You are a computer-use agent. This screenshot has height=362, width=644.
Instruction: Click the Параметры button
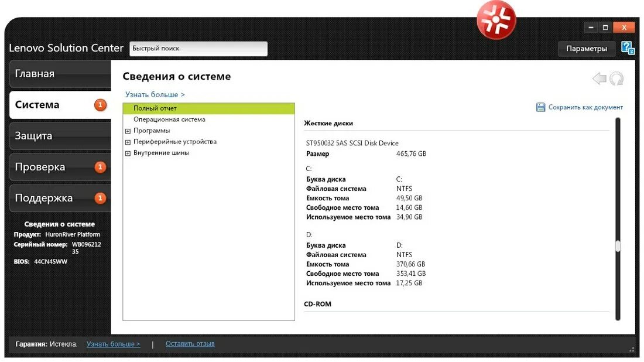pyautogui.click(x=587, y=49)
